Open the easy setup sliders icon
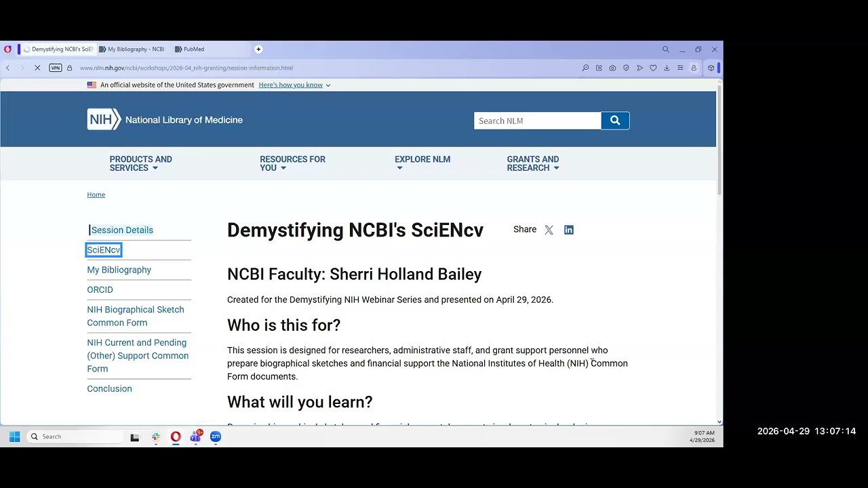868x488 pixels. click(x=680, y=68)
